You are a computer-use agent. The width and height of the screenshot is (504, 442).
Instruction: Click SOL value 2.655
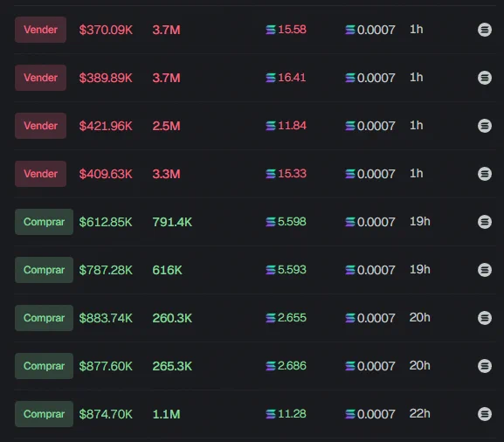tap(292, 318)
